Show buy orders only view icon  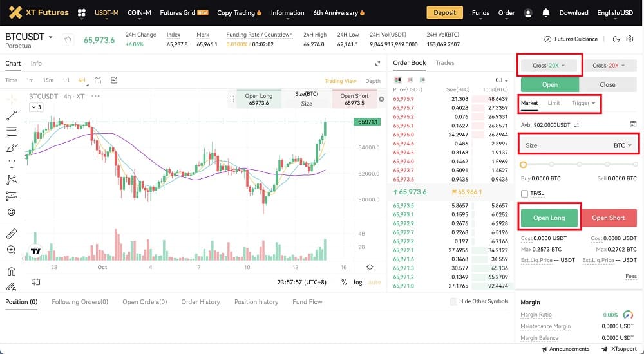[422, 80]
